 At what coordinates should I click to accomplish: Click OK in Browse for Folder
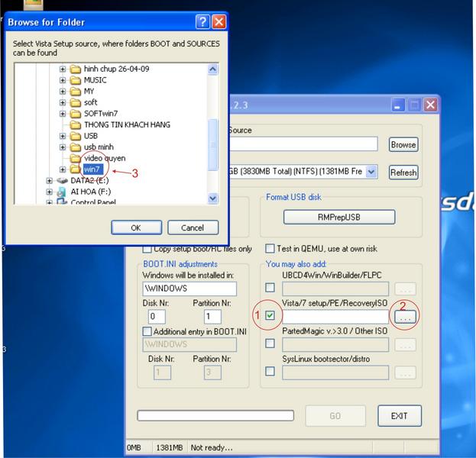[135, 227]
